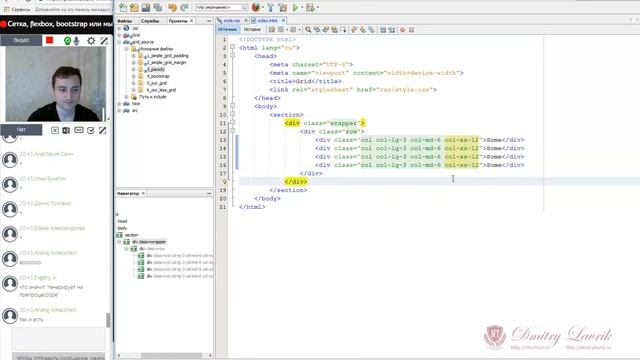Click the New Project toolbar icon
The height and width of the screenshot is (360, 640).
[134, 7]
